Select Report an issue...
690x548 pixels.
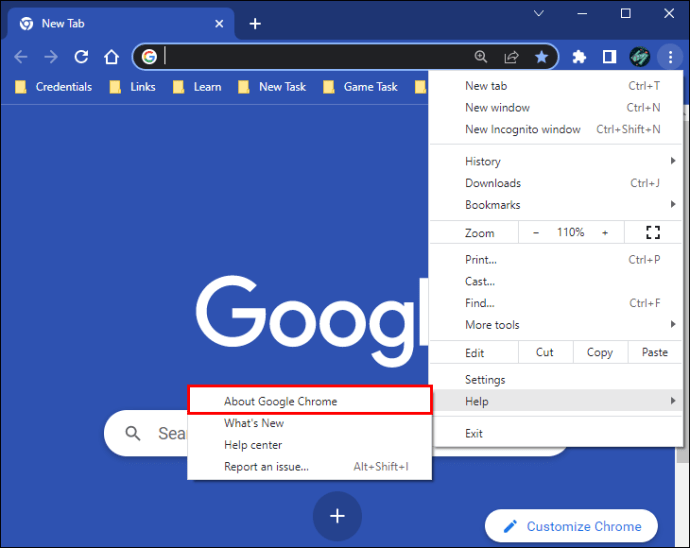pyautogui.click(x=310, y=467)
